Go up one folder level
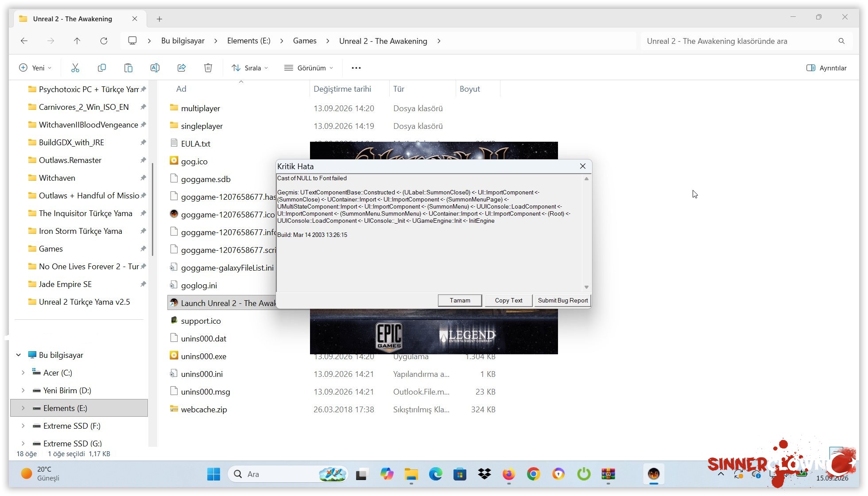The height and width of the screenshot is (496, 868). 77,41
